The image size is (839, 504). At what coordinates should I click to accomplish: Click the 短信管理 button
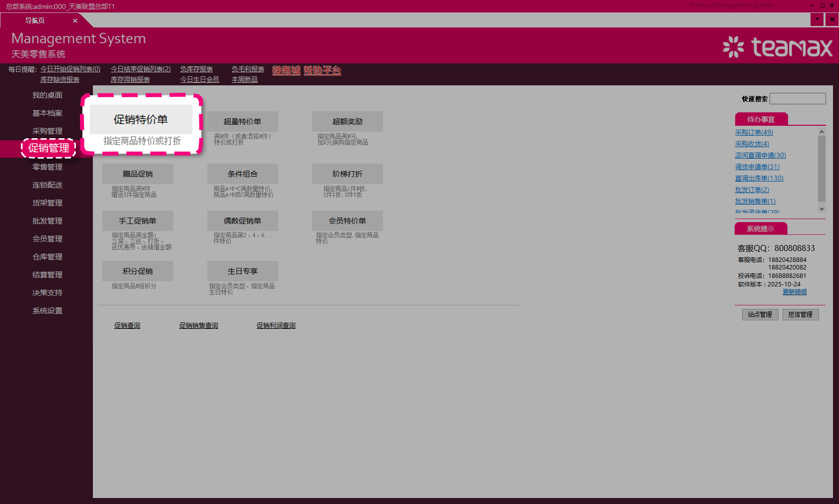800,314
